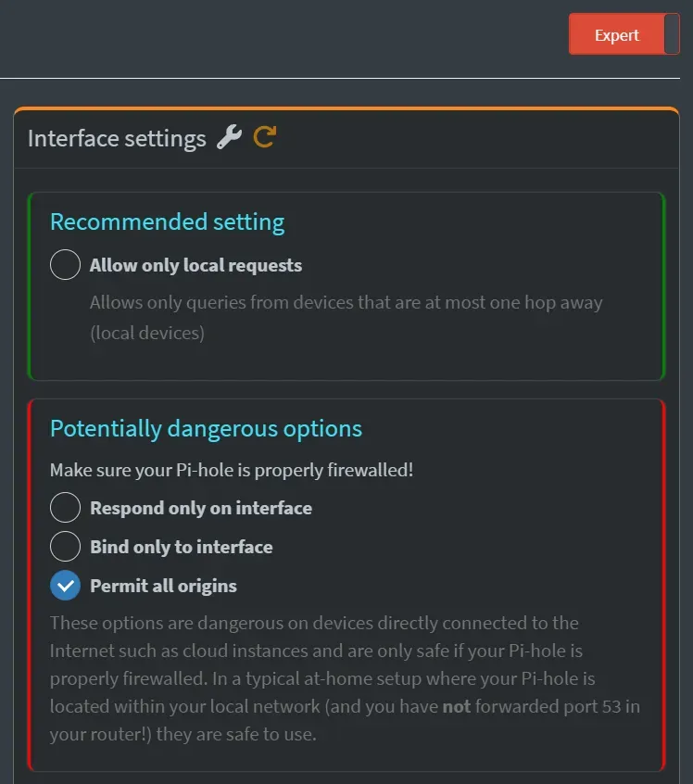Image resolution: width=693 pixels, height=784 pixels.
Task: Collapse the Interface settings panel header
Action: coord(117,137)
